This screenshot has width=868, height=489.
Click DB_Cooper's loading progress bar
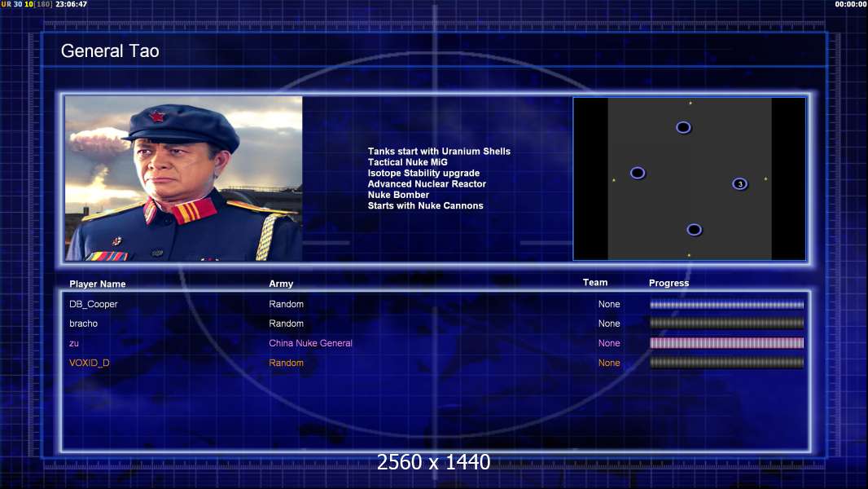point(726,304)
